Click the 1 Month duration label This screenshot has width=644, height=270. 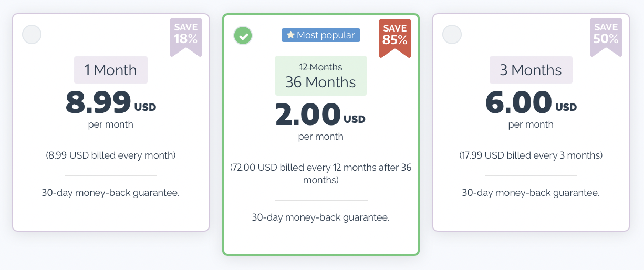pos(111,70)
